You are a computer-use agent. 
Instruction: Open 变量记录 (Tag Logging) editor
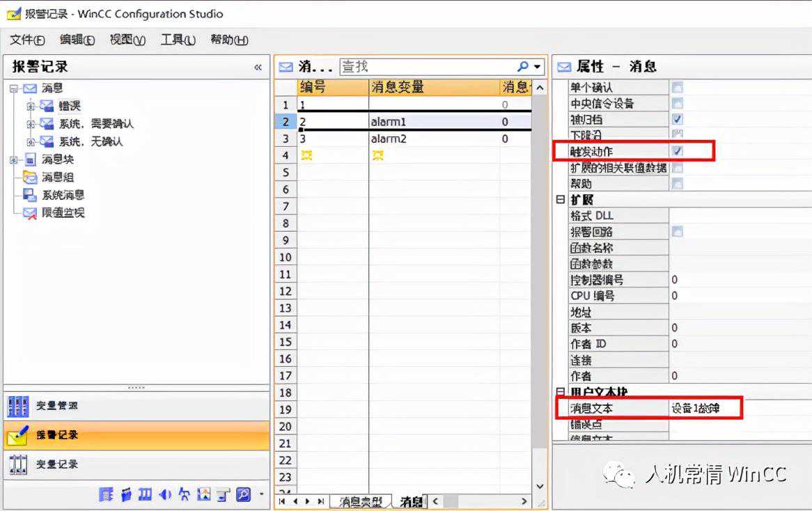click(57, 464)
